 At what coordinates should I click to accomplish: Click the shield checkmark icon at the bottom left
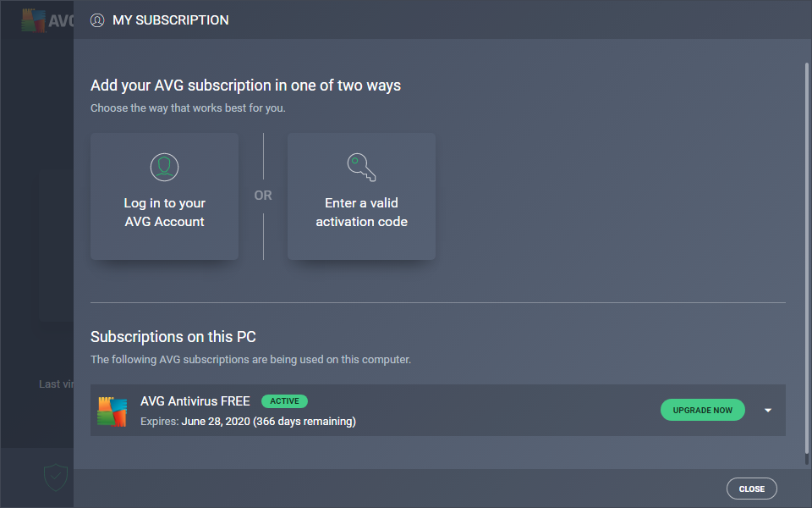[55, 478]
